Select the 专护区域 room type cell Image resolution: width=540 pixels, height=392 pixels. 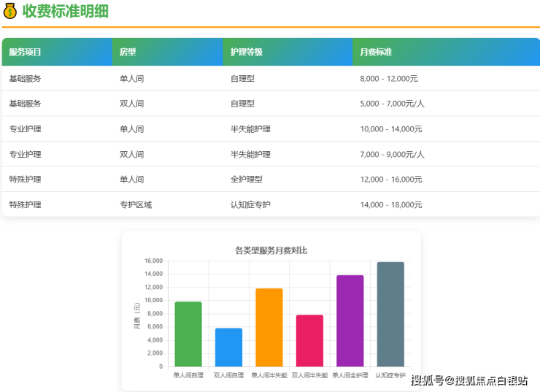coord(136,204)
